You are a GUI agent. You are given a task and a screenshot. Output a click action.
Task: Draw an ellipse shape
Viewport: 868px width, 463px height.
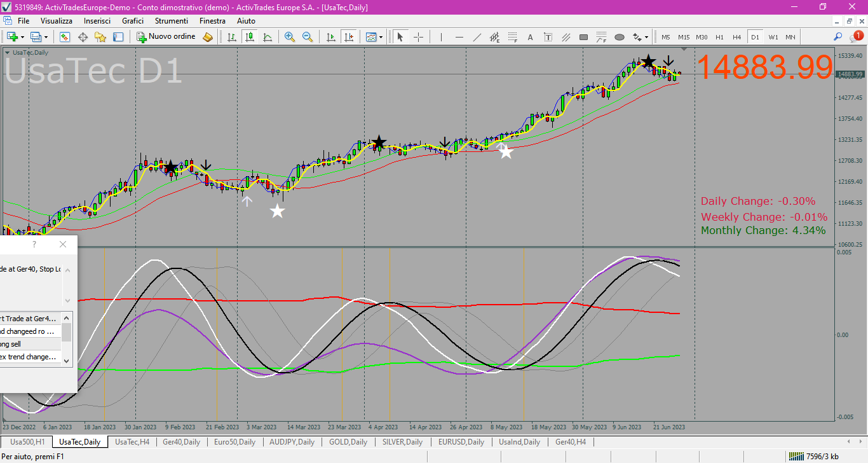tap(619, 37)
